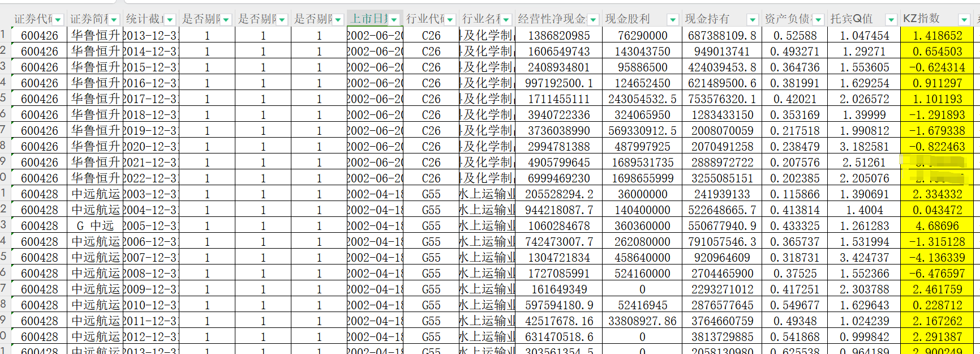980x354 pixels.
Task: Select cell with value 3813729885
Action: coord(721,336)
